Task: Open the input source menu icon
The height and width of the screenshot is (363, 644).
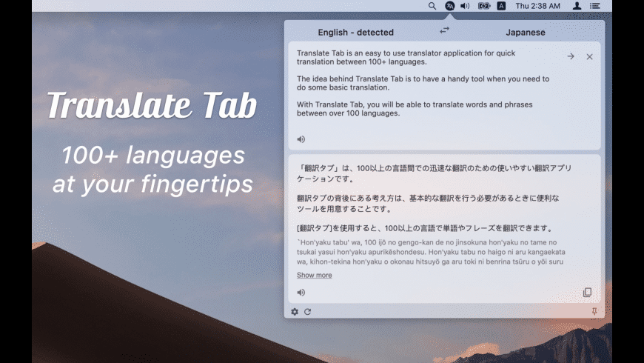Action: pyautogui.click(x=501, y=6)
